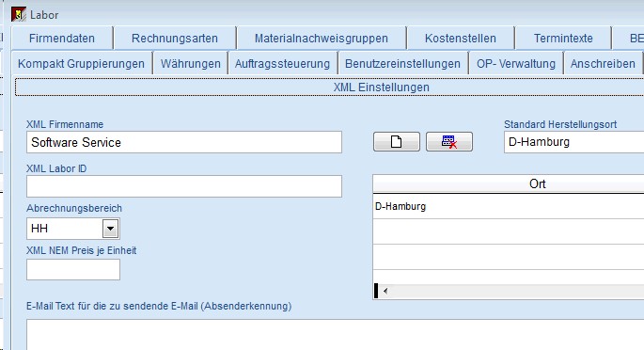644x350 pixels.
Task: Switch to Kompakt Gruppierungen tab
Action: click(x=81, y=64)
